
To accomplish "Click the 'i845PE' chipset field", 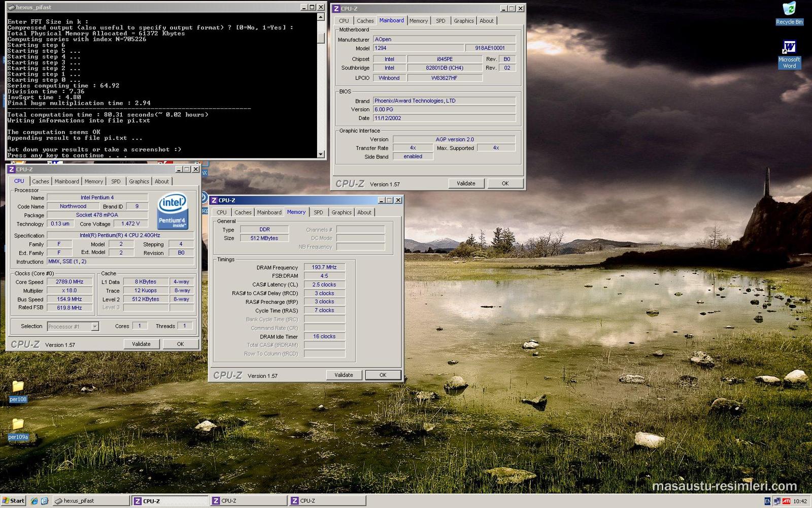I will tap(445, 59).
